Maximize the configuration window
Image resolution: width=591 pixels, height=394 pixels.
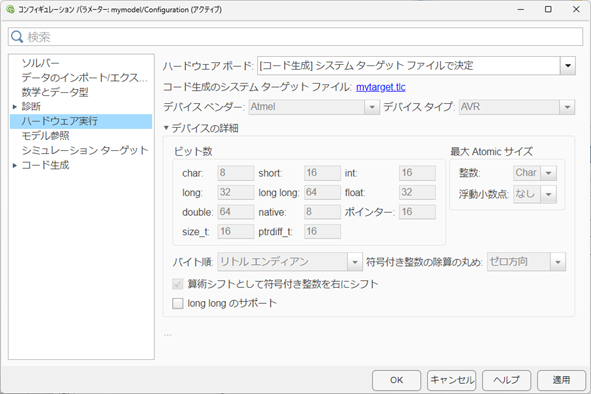[548, 9]
